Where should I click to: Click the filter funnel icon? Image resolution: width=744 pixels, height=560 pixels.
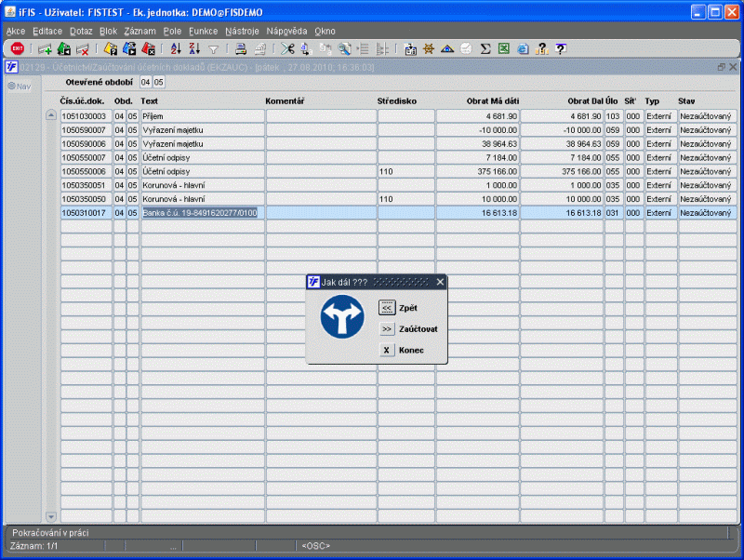click(x=213, y=48)
